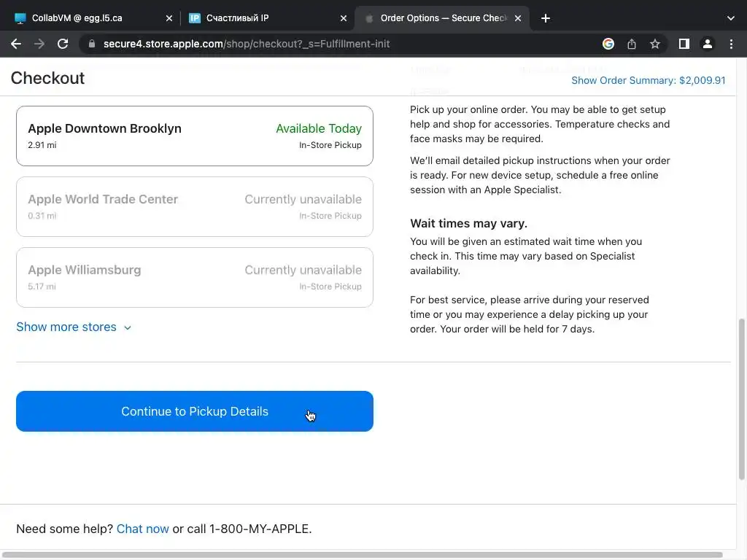Click the 'Wait times may vary.' heading
Image resolution: width=747 pixels, height=560 pixels.
pyautogui.click(x=468, y=223)
